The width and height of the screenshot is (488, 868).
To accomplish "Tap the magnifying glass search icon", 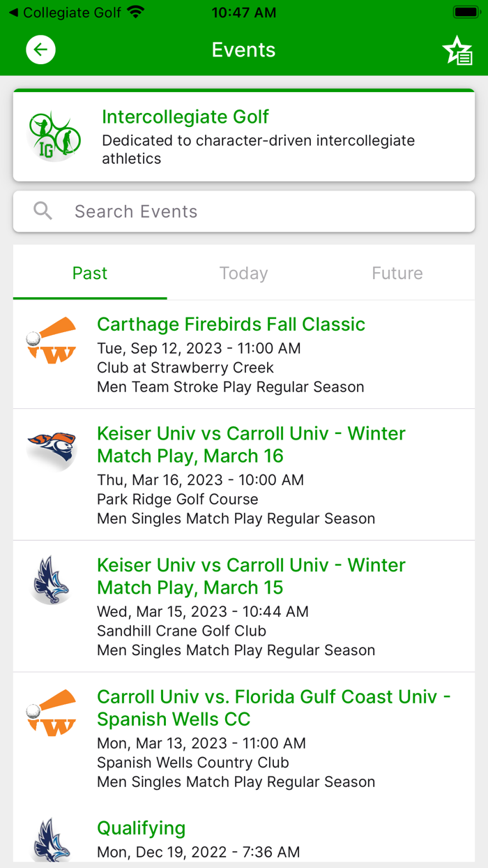I will pyautogui.click(x=43, y=211).
